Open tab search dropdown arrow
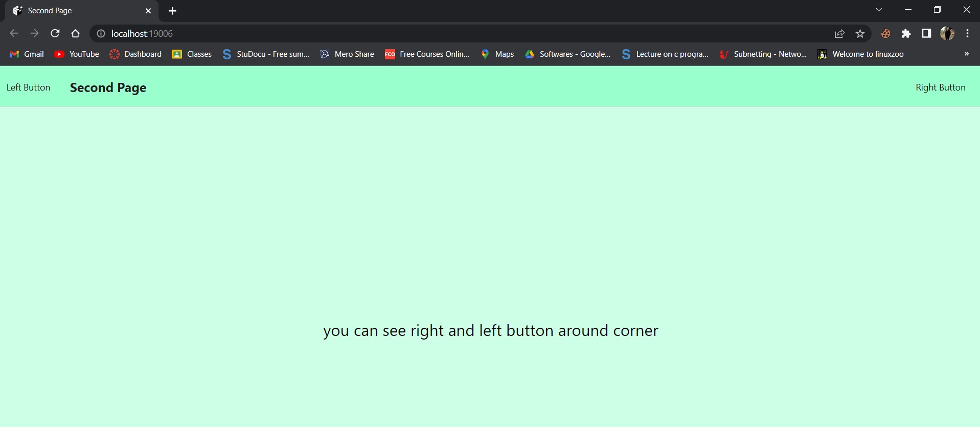The width and height of the screenshot is (980, 427). [879, 10]
